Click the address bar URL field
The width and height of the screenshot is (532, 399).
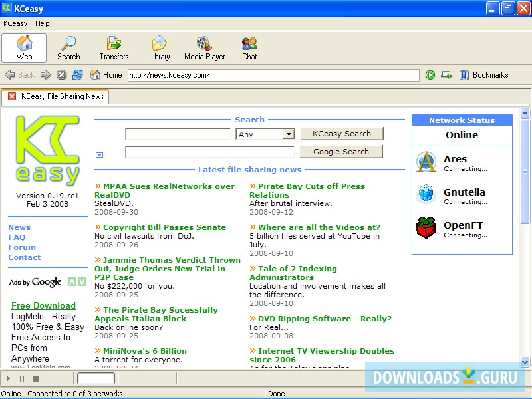(x=273, y=75)
